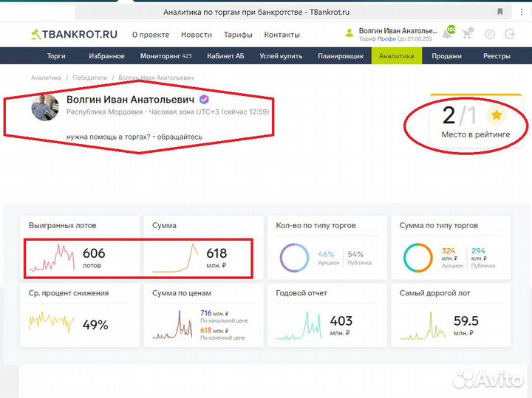Click the Профи tariff link
The image size is (532, 398).
(x=388, y=39)
